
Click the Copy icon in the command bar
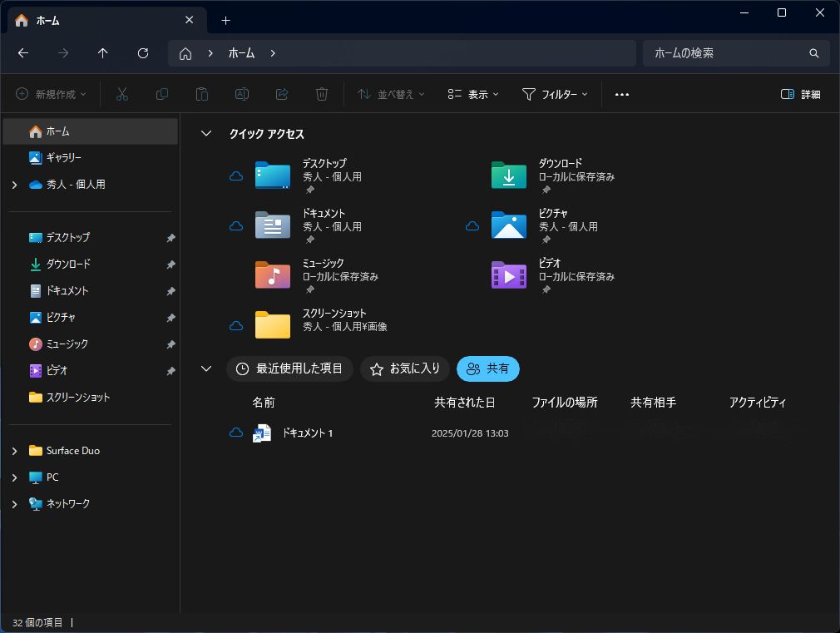point(161,94)
